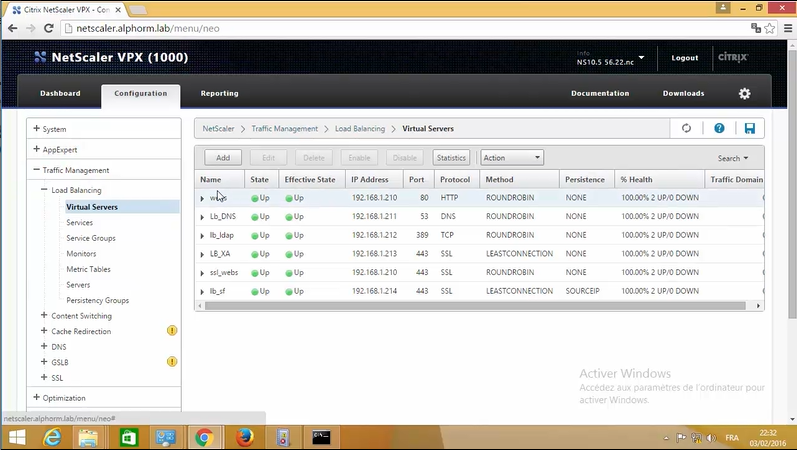Reload the page in Chrome
The height and width of the screenshot is (450, 797).
click(x=49, y=28)
